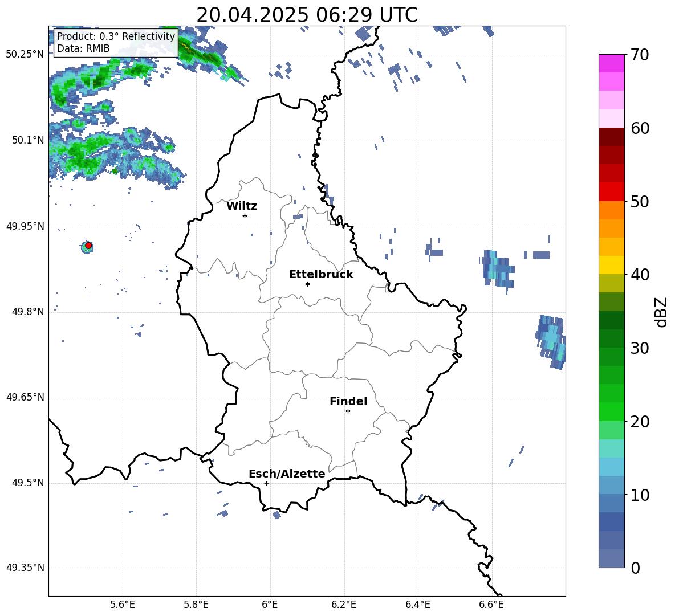Click the 49.8°N latitude label
The height and width of the screenshot is (616, 675).
pos(28,312)
